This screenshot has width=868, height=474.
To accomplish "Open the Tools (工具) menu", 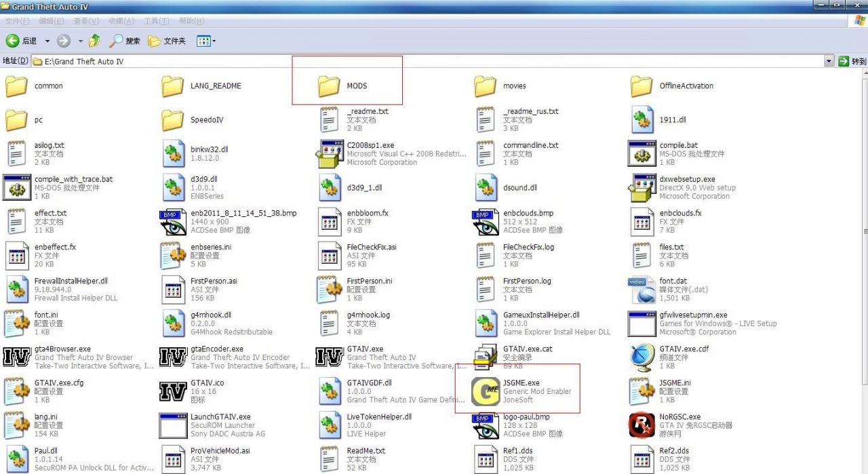I will tap(157, 22).
